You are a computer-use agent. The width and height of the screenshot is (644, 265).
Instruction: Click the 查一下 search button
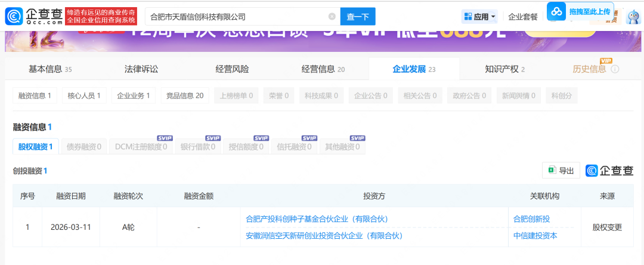(358, 17)
